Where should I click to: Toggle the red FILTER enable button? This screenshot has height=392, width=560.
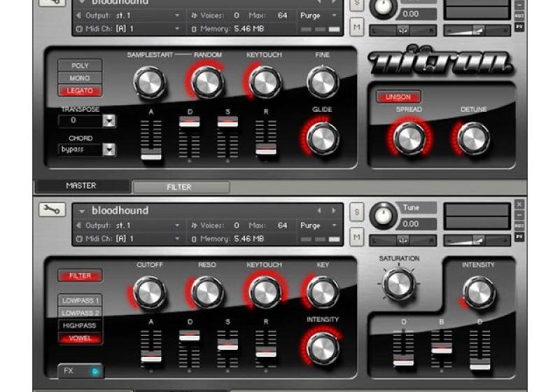tap(80, 276)
